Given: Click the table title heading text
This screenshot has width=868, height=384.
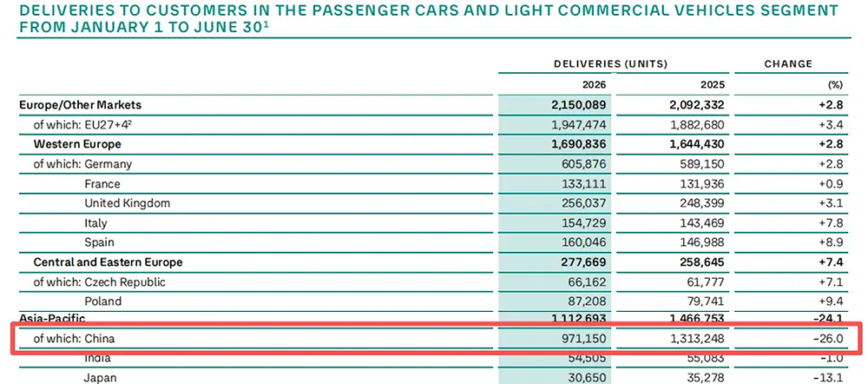Looking at the screenshot, I should [x=429, y=17].
